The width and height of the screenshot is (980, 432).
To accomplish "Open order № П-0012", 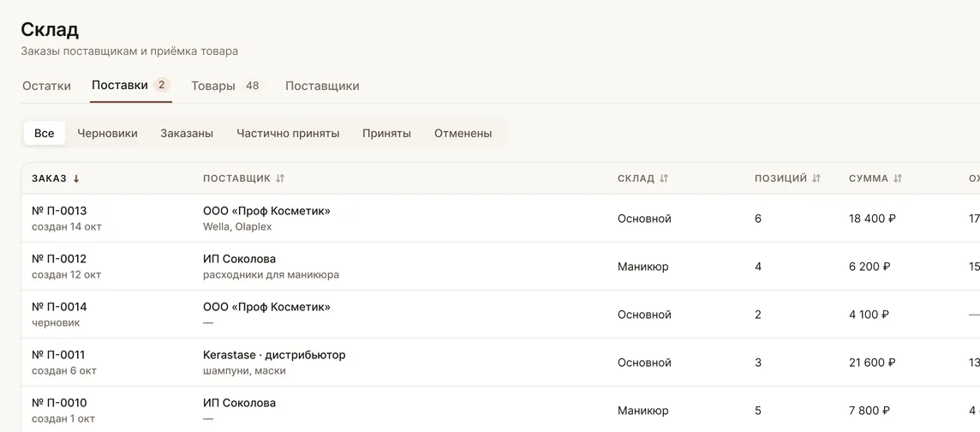I will coord(59,259).
